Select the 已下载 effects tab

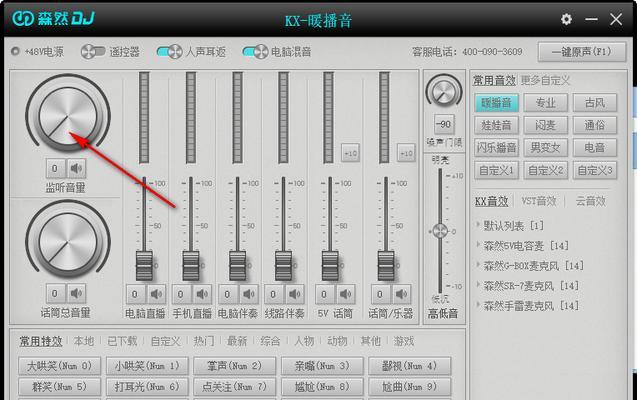pyautogui.click(x=122, y=341)
